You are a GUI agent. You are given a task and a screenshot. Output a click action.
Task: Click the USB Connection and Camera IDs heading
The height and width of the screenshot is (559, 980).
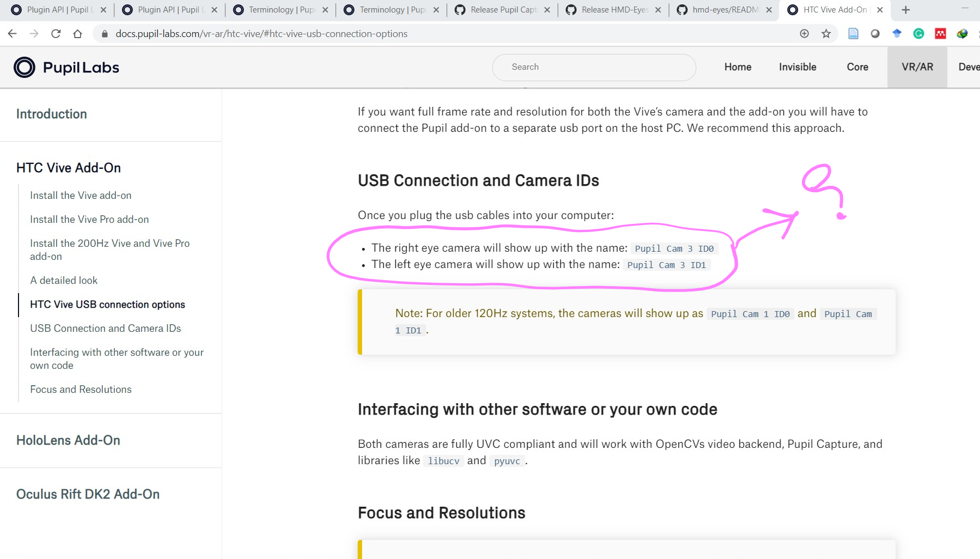point(478,180)
